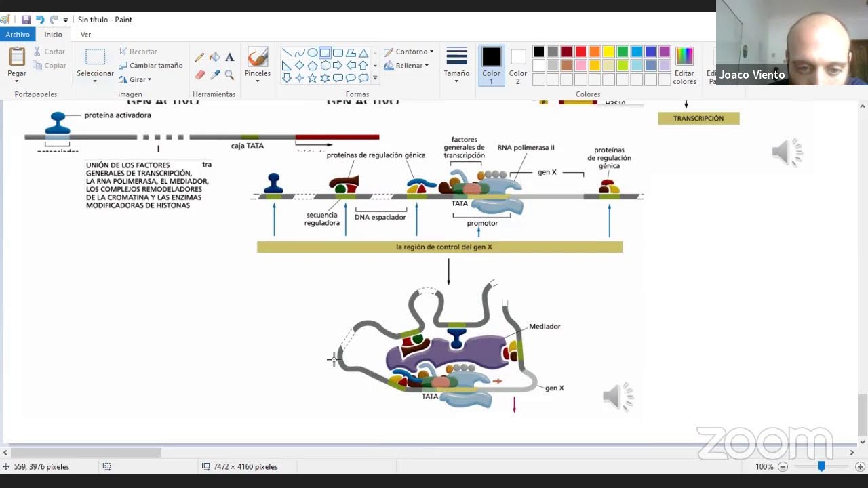Pick the yellow color swatch
This screenshot has height=488, width=868.
(x=608, y=52)
